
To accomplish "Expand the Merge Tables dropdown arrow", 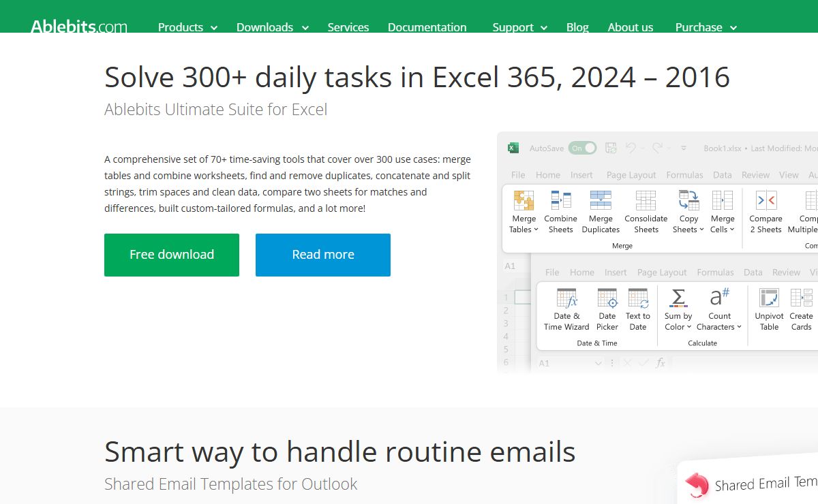I will click(x=536, y=230).
